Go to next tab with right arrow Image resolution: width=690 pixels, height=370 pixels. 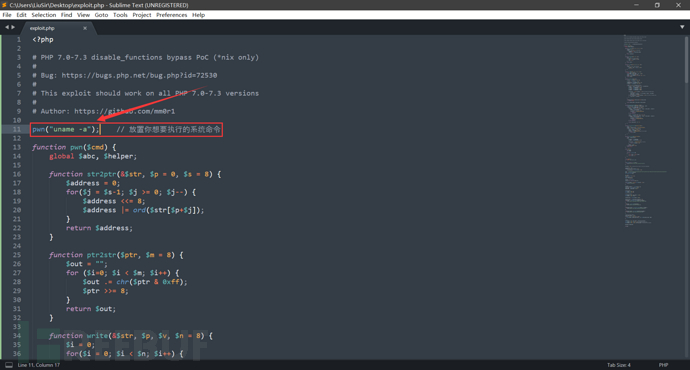click(x=13, y=27)
